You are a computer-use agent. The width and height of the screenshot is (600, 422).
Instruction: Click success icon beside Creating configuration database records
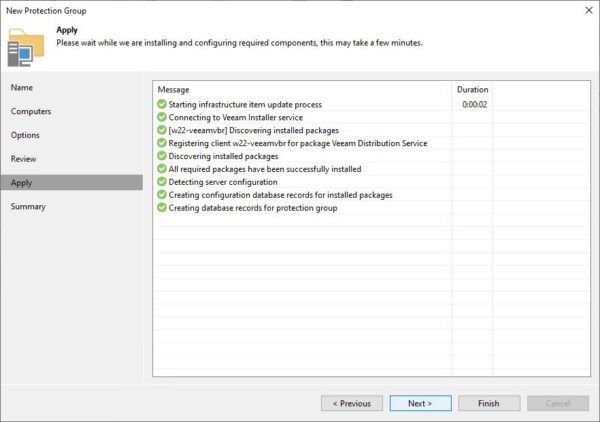162,195
